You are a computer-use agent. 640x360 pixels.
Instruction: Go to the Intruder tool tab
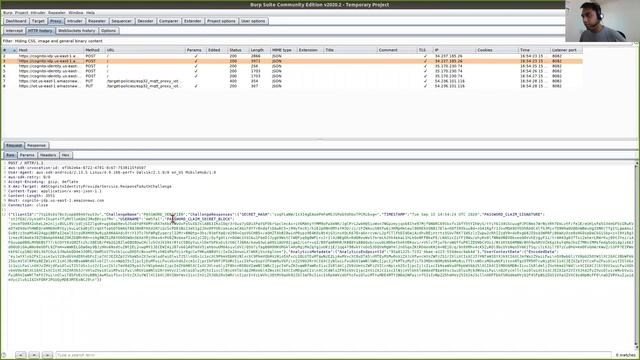pyautogui.click(x=74, y=21)
